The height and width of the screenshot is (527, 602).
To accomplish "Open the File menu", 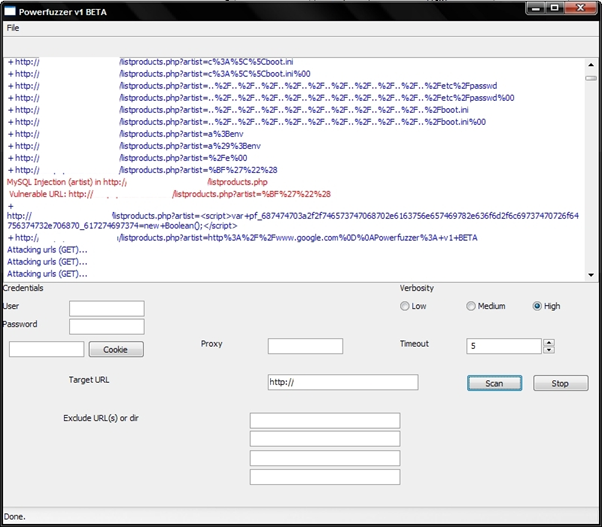I will coord(13,28).
